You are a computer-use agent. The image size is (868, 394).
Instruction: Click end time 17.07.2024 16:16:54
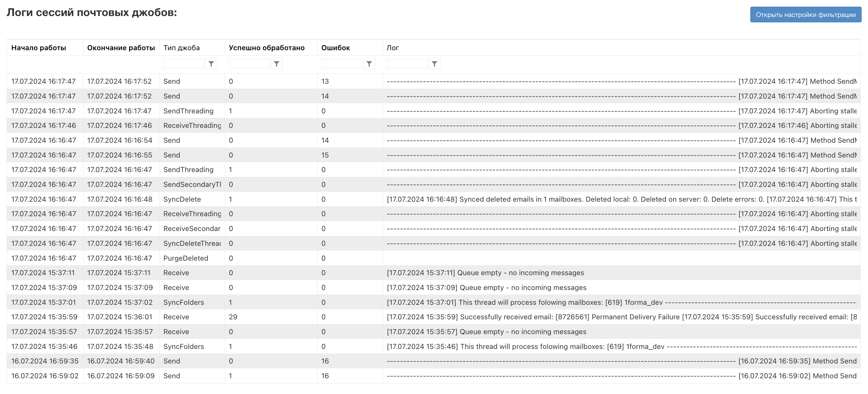tap(120, 140)
